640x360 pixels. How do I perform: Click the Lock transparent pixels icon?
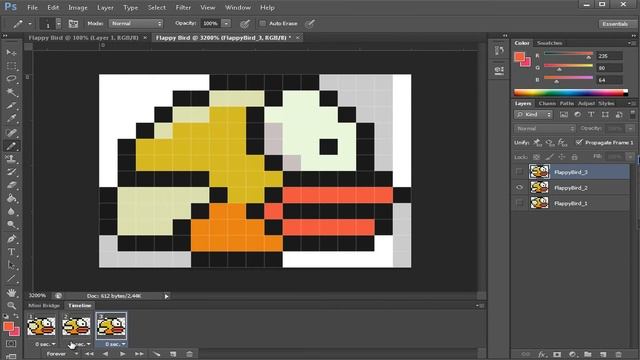(x=536, y=157)
